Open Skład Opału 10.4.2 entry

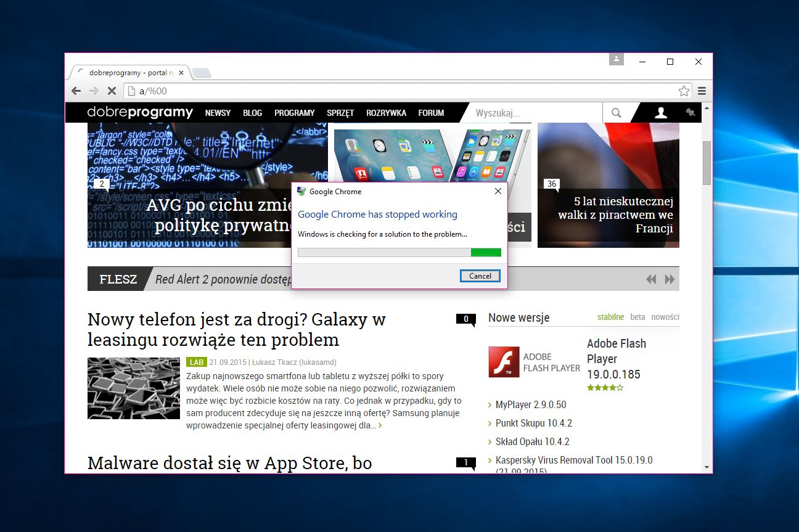533,441
